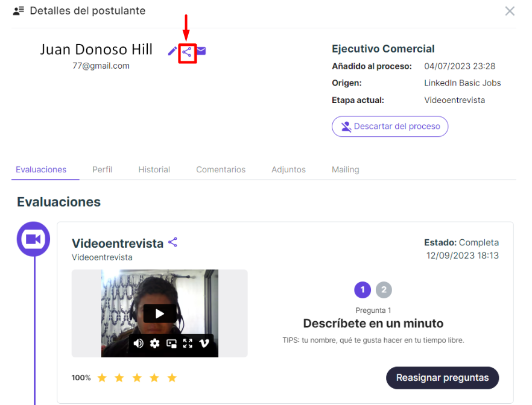Switch to the Evaluaciones tab
Viewport: 532px width, 405px height.
coord(41,169)
